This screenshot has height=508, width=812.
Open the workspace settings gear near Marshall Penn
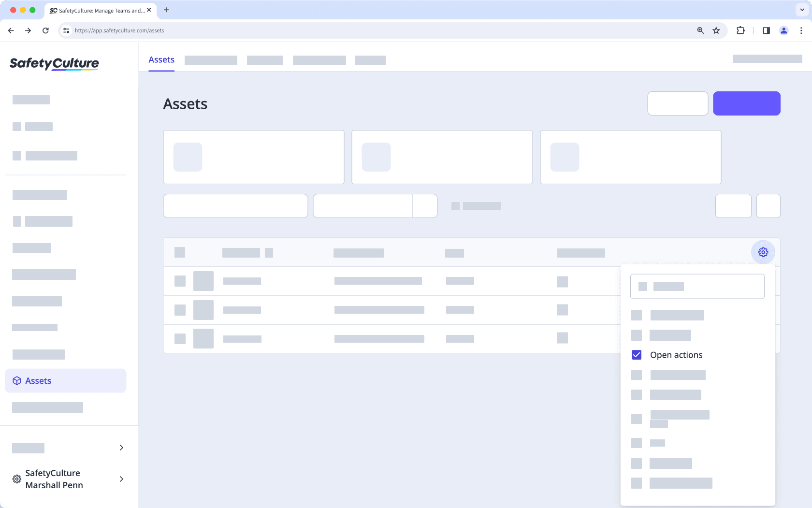(16, 479)
